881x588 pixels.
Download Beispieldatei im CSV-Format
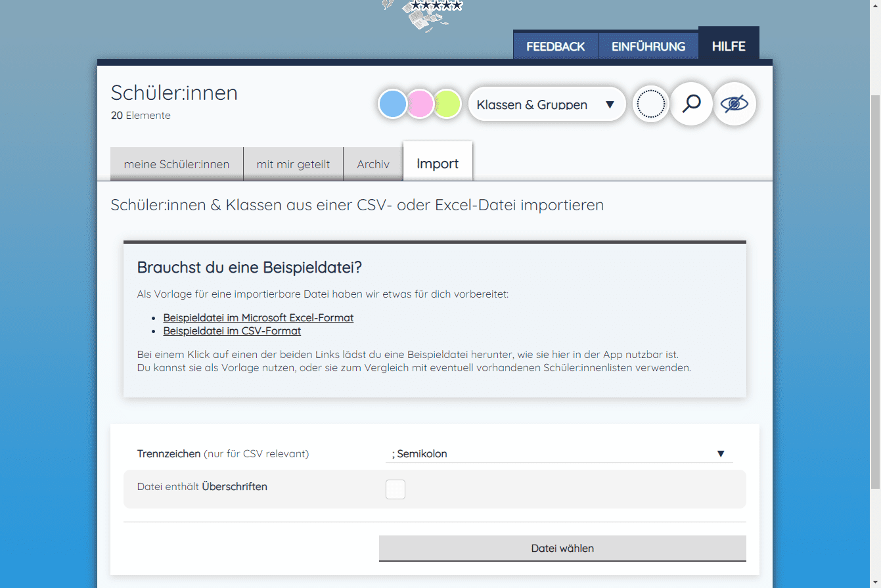232,331
